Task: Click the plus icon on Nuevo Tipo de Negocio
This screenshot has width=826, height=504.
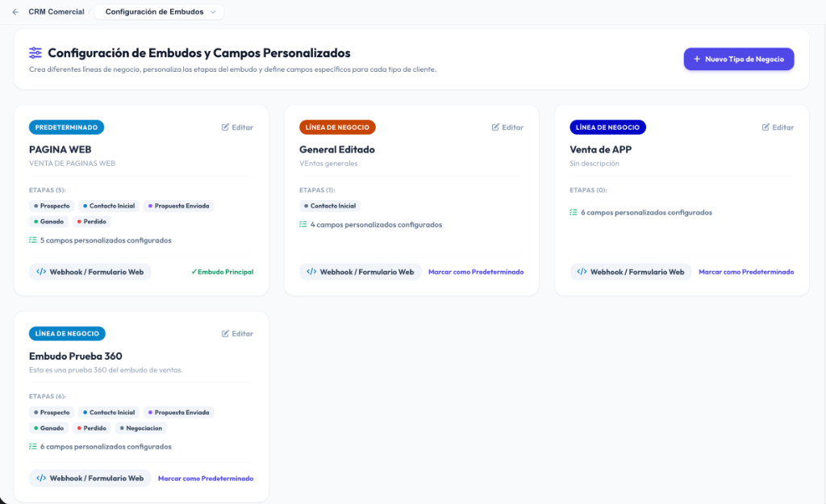Action: point(697,59)
